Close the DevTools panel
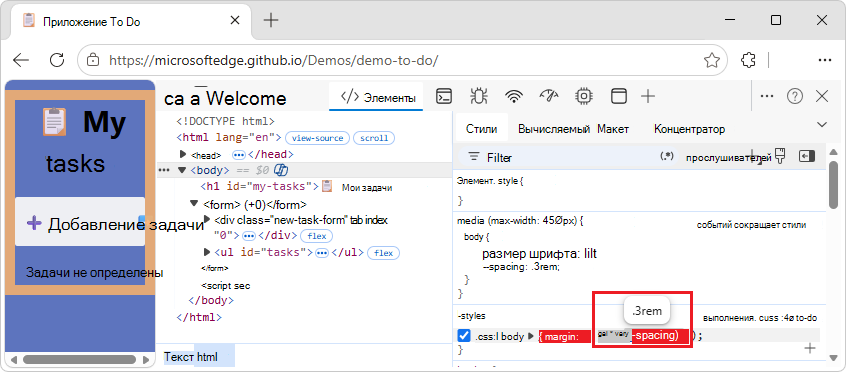846x372 pixels. pyautogui.click(x=822, y=96)
